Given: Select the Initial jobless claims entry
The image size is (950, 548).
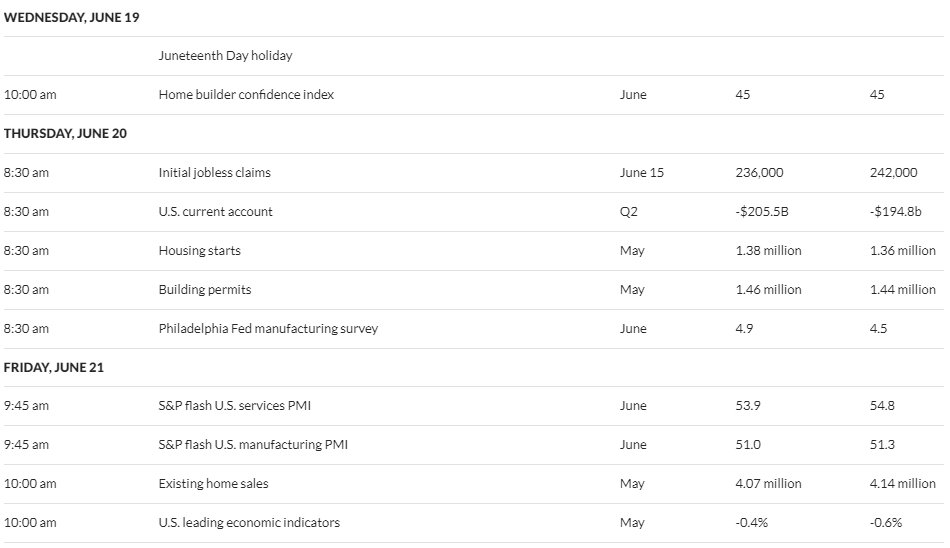Looking at the screenshot, I should (x=214, y=173).
